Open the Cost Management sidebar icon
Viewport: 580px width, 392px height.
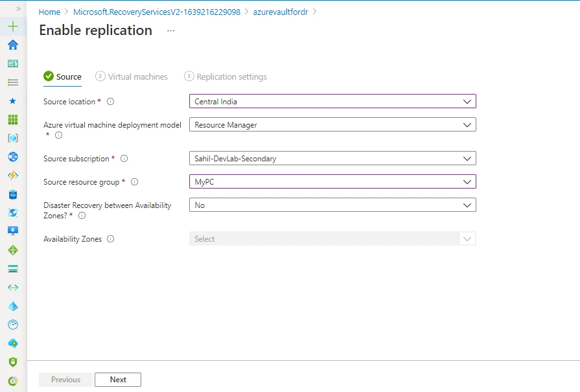pyautogui.click(x=12, y=380)
